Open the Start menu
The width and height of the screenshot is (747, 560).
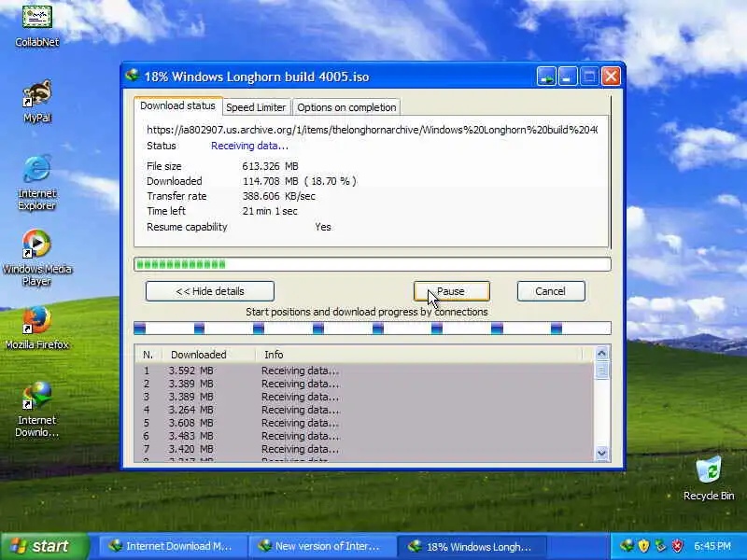pos(44,546)
